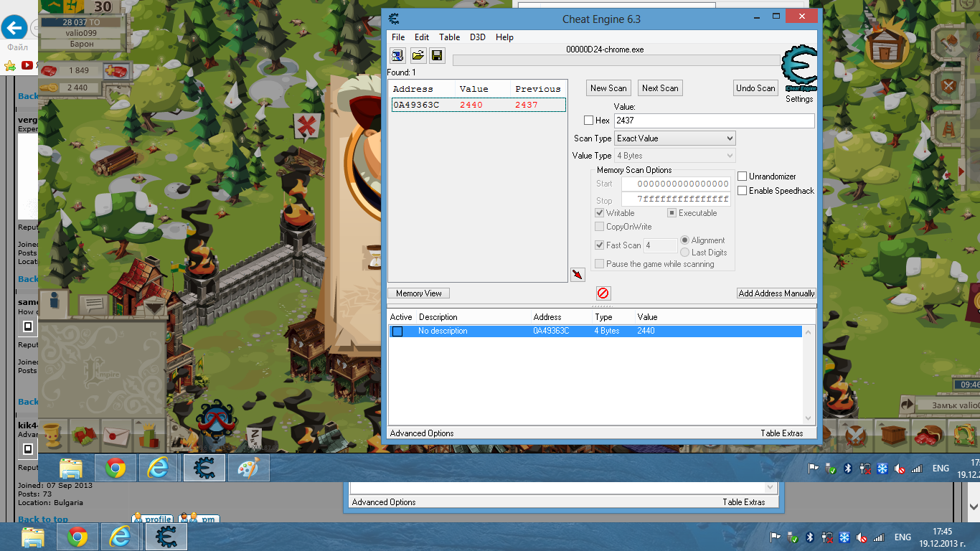Launch Chrome from the taskbar
Screen dimensions: 980x551
coord(115,467)
